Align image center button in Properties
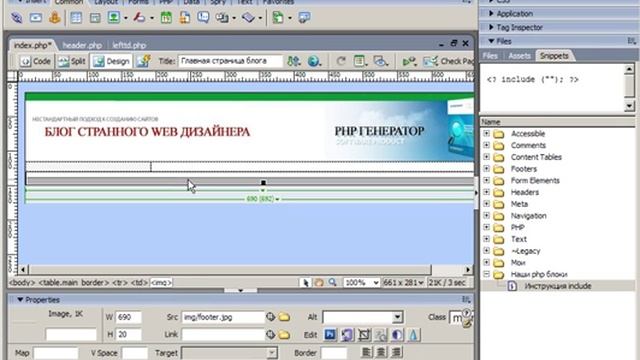The width and height of the screenshot is (640, 360). tap(381, 352)
